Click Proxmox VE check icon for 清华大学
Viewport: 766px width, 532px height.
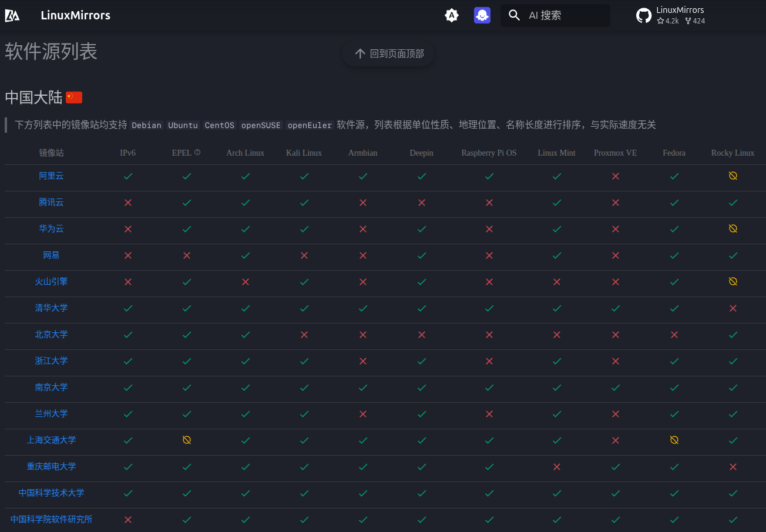click(x=616, y=308)
